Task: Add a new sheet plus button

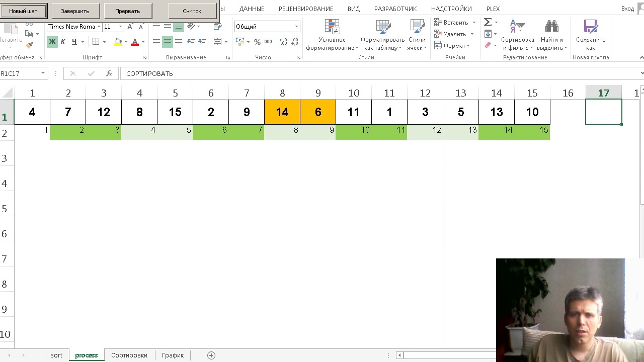Action: click(x=211, y=355)
